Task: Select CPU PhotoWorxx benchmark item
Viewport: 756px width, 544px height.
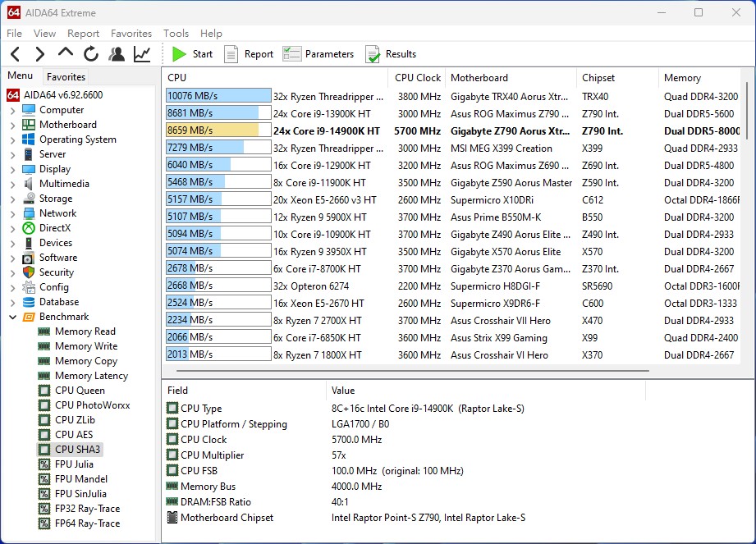Action: click(x=92, y=405)
